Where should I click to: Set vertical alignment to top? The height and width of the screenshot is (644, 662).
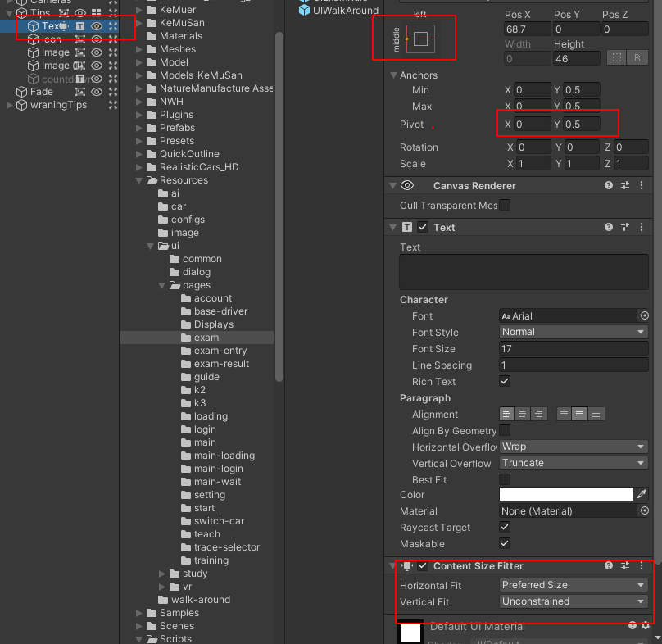(564, 414)
